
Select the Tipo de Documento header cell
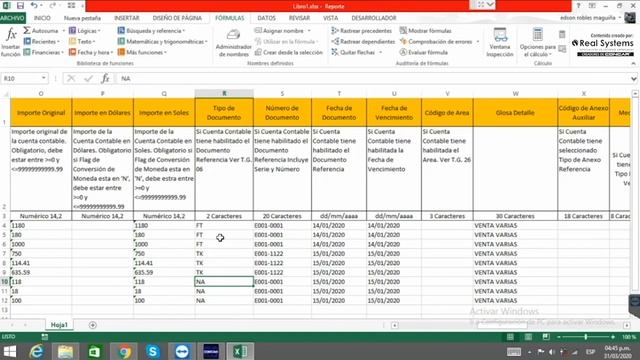[224, 113]
